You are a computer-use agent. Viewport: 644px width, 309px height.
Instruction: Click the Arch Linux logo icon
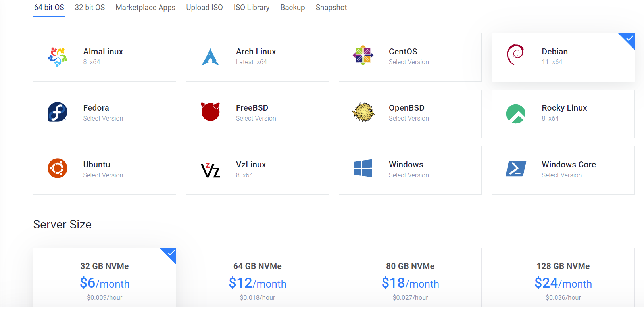pyautogui.click(x=210, y=57)
